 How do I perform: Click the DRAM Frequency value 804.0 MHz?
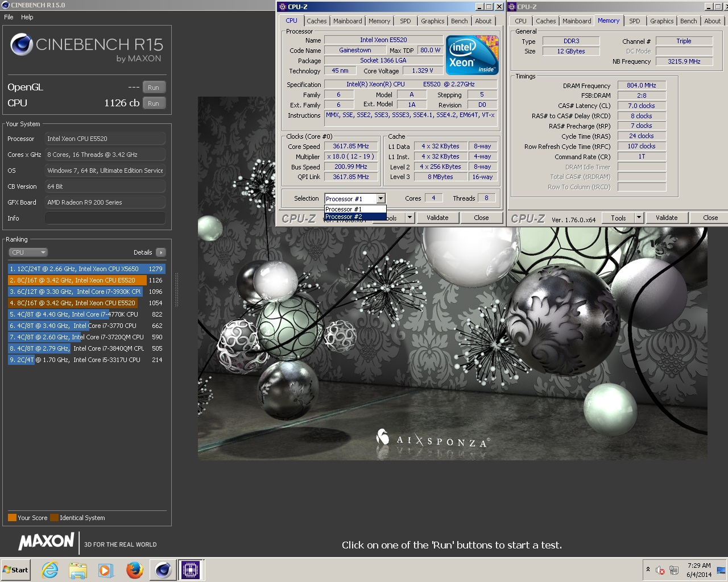point(642,85)
